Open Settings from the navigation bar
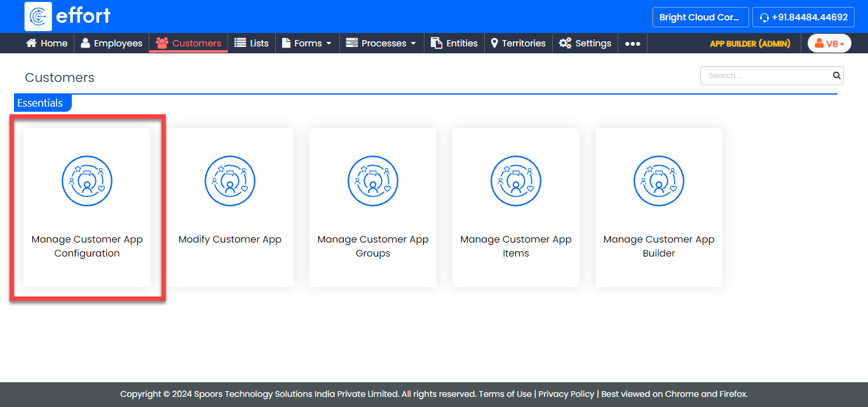The width and height of the screenshot is (868, 407). tap(585, 43)
